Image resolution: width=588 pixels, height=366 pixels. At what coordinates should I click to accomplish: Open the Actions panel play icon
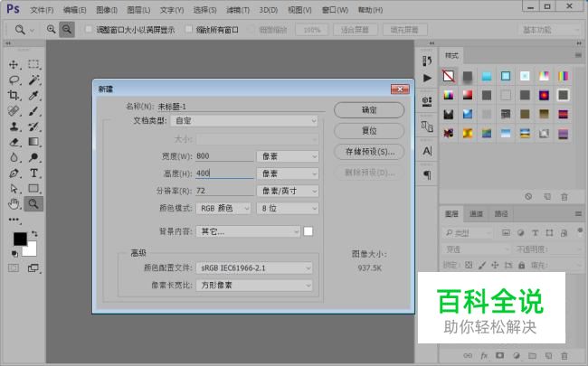tap(427, 78)
